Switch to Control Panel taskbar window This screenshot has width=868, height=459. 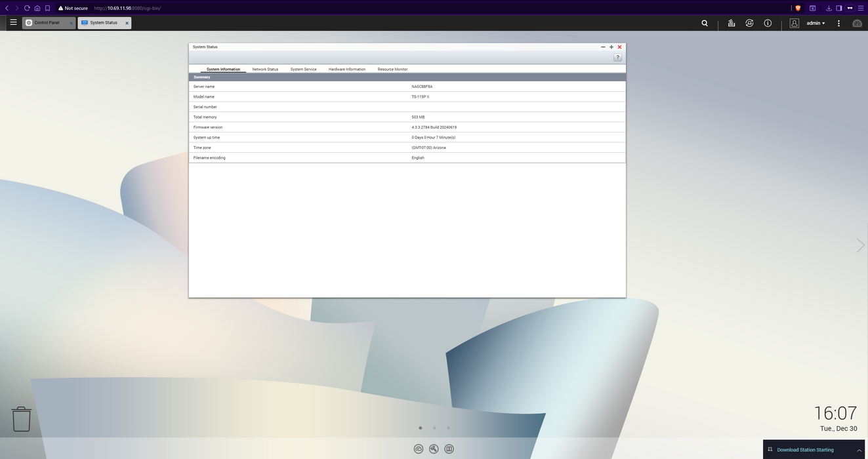point(47,23)
